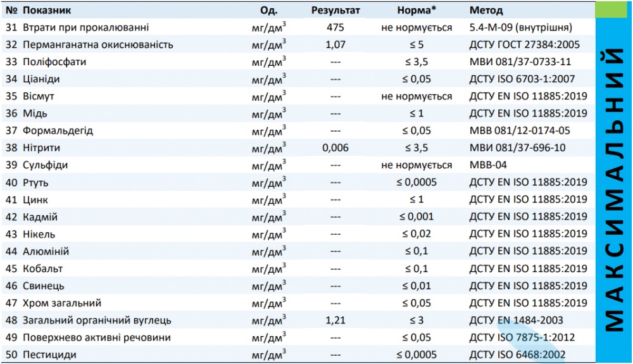Image resolution: width=633 pixels, height=364 pixels.
Task: Click the result value 1,21
Action: [335, 320]
